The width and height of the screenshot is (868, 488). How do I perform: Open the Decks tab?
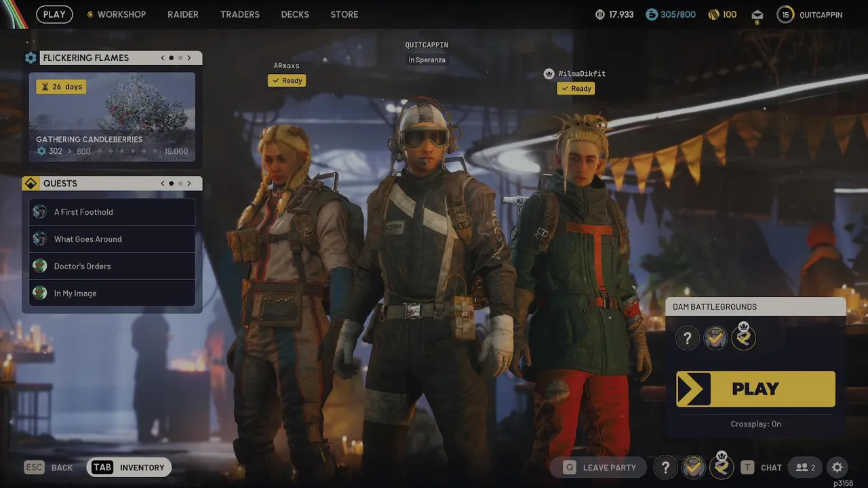tap(295, 14)
